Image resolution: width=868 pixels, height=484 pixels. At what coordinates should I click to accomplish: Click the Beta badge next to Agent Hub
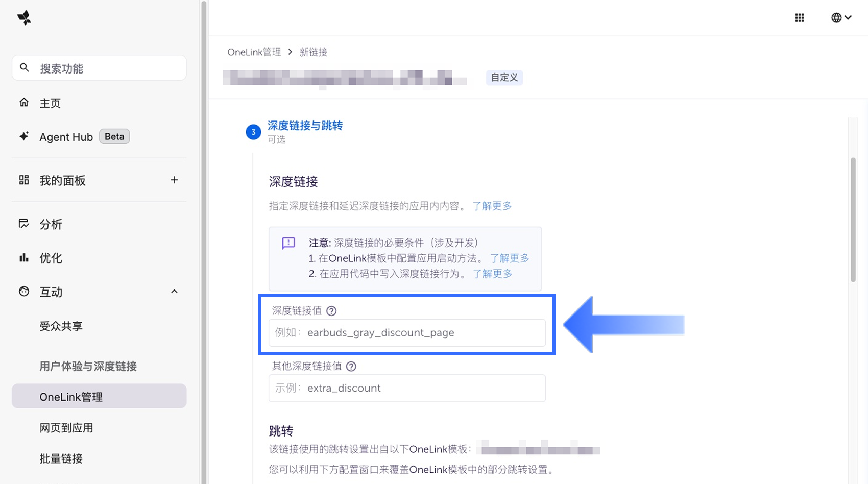pyautogui.click(x=114, y=136)
